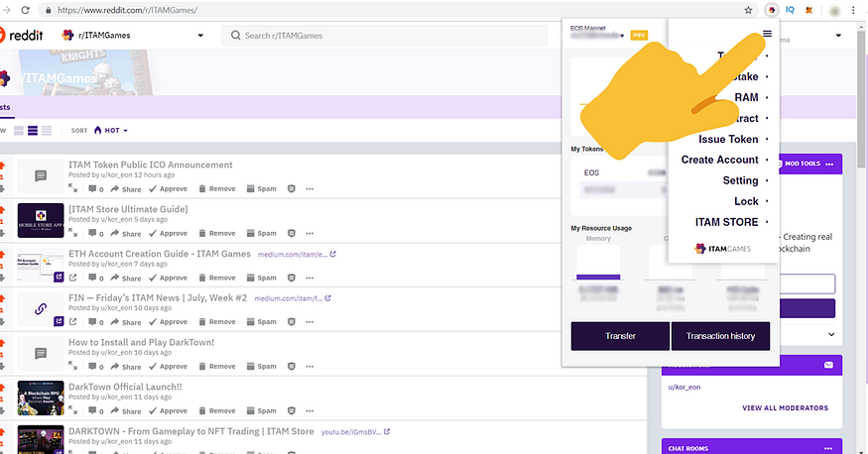Go to Reddit home via the reddit logo
The image size is (868, 454).
[21, 35]
